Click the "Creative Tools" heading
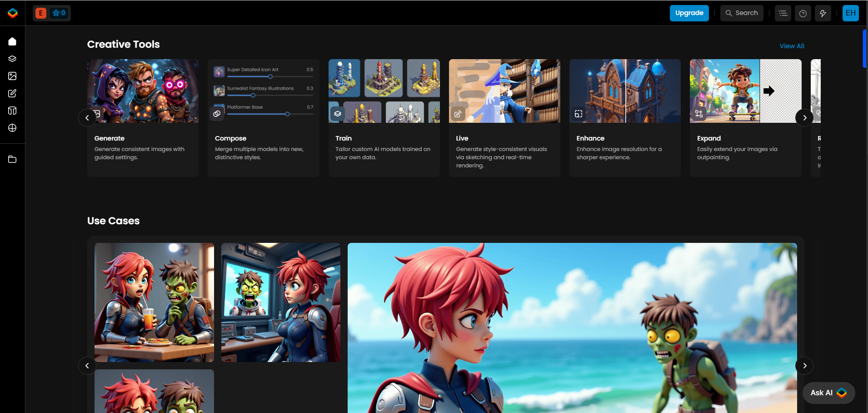 (x=124, y=44)
